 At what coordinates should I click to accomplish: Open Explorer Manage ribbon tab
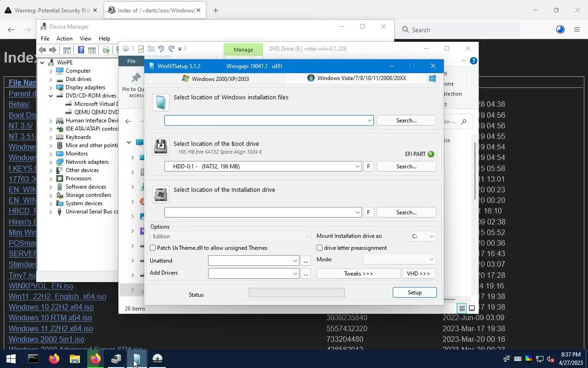[243, 49]
